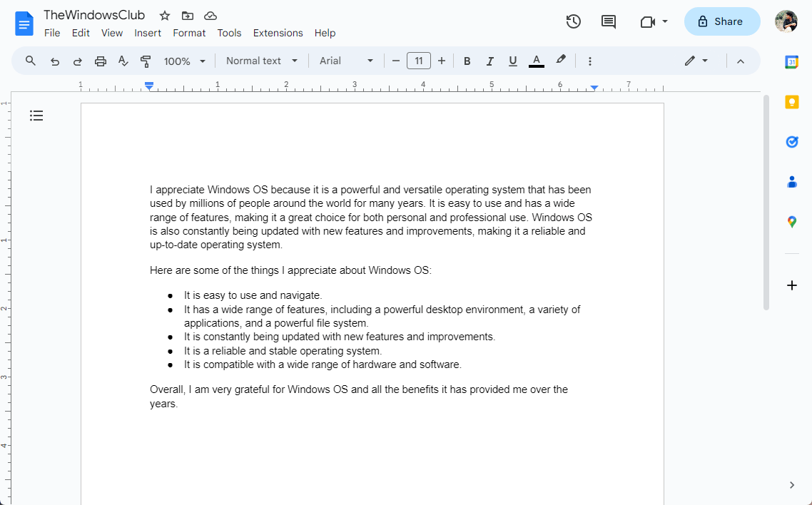Click the bullet "It is constantly being updated"

[x=340, y=337]
